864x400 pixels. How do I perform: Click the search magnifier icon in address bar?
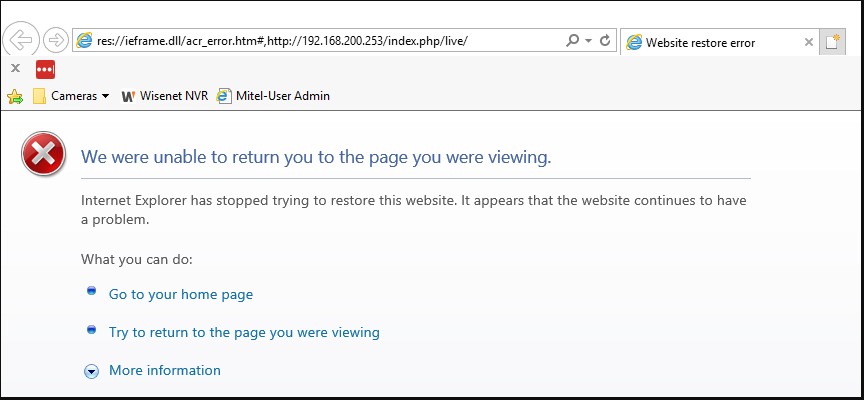pos(573,40)
